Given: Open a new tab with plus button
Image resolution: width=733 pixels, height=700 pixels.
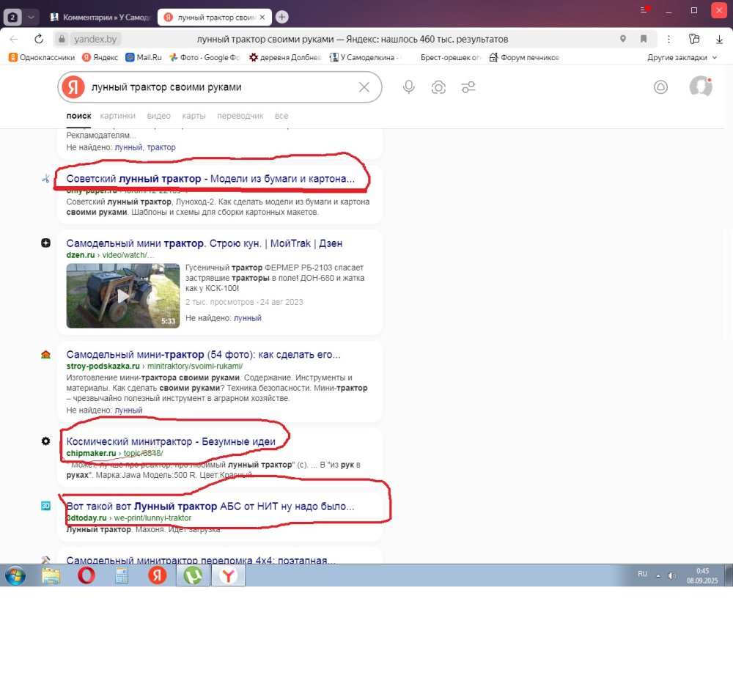Looking at the screenshot, I should [282, 18].
